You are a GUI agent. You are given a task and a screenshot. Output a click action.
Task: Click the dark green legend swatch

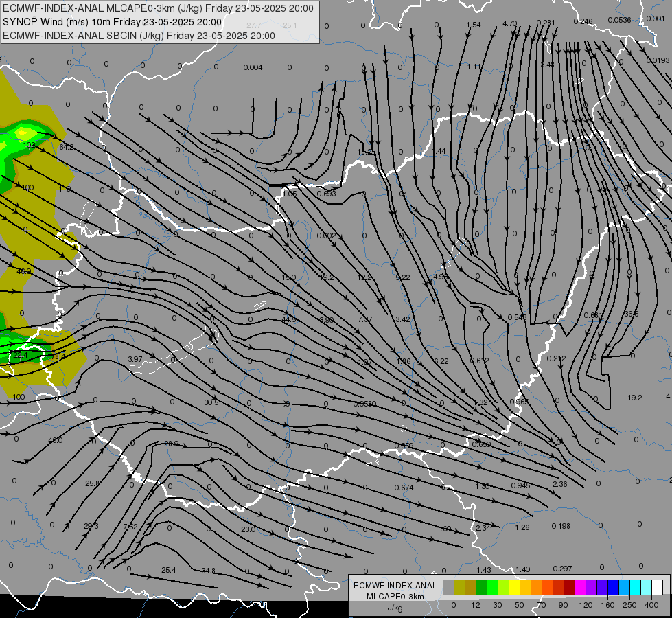tap(482, 588)
